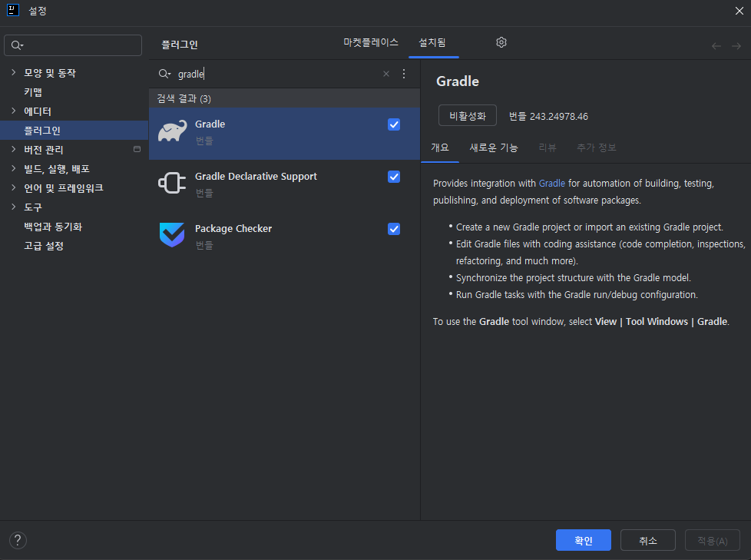Click the plugin search magnifier icon

click(164, 74)
